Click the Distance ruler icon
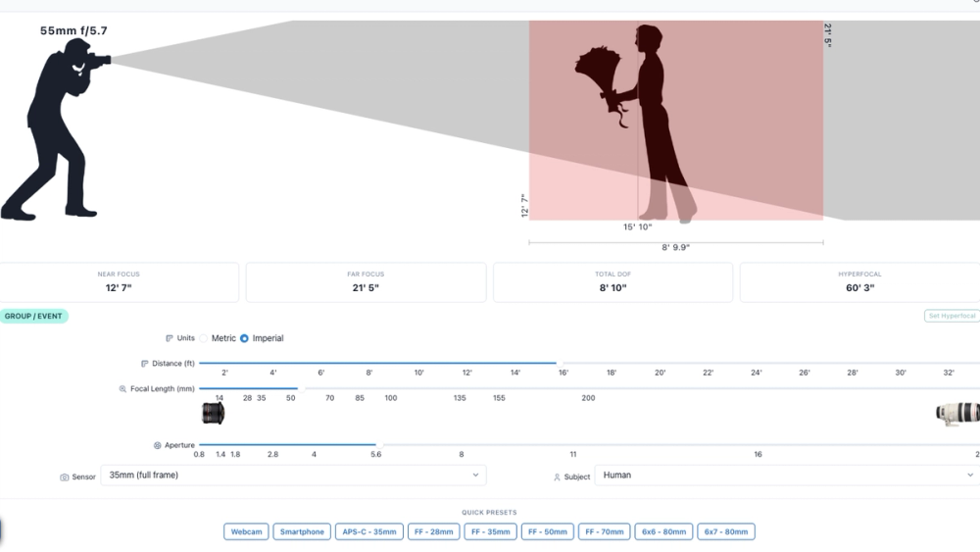The image size is (980, 552). 144,363
